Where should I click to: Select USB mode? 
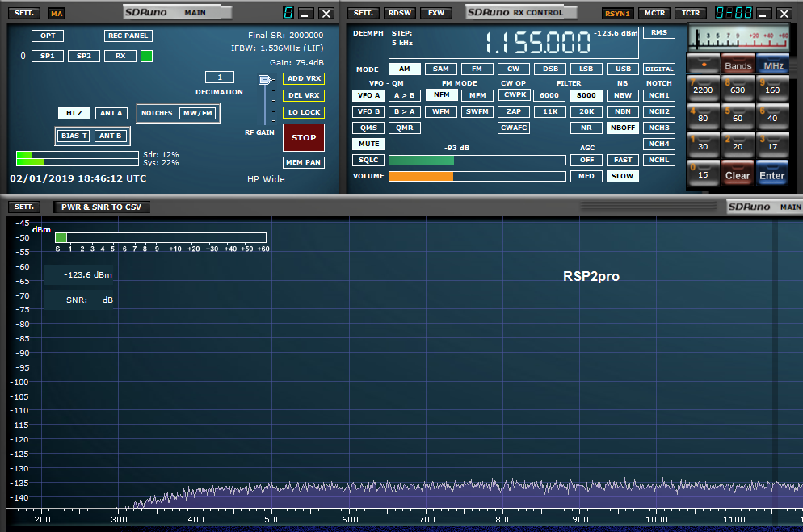623,69
